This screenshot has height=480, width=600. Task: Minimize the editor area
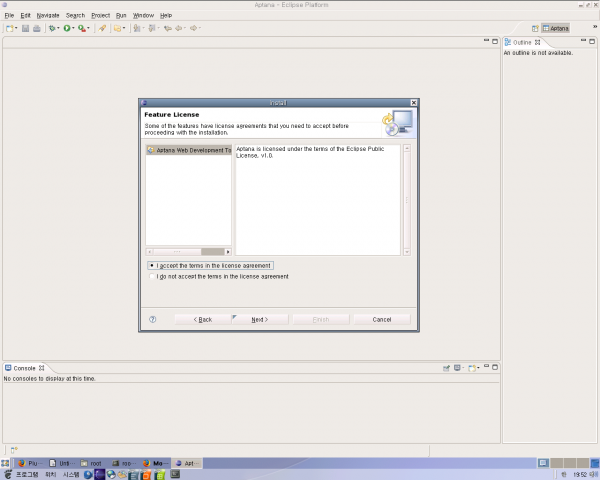tap(486, 41)
